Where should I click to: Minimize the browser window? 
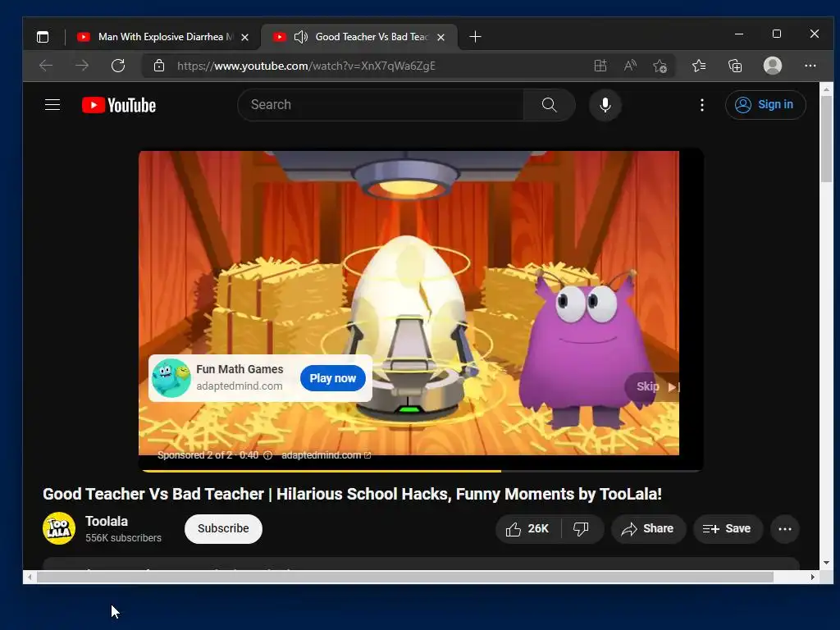pyautogui.click(x=739, y=34)
